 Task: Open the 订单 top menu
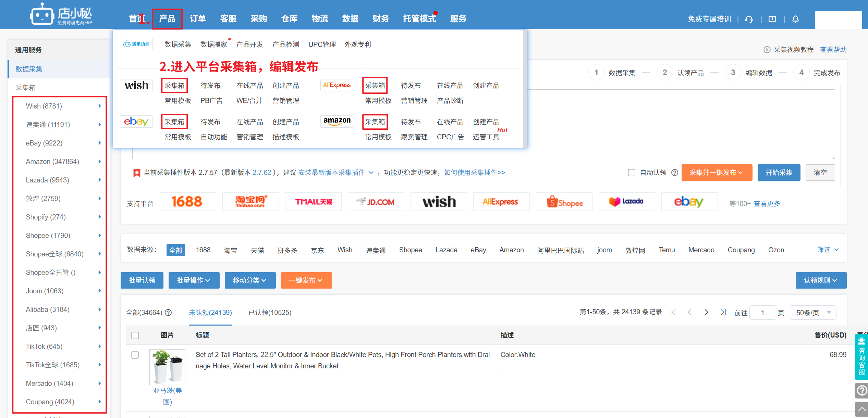[x=198, y=19]
